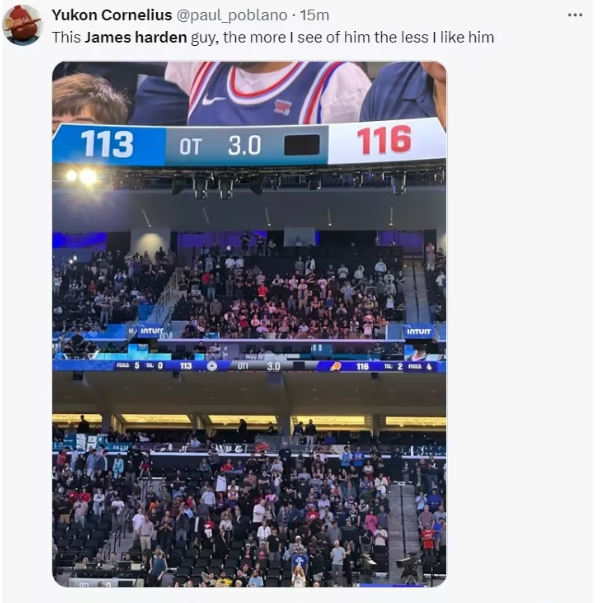Click the Nike swoosh on the jersey
Image resolution: width=603 pixels, height=603 pixels.
(x=213, y=100)
